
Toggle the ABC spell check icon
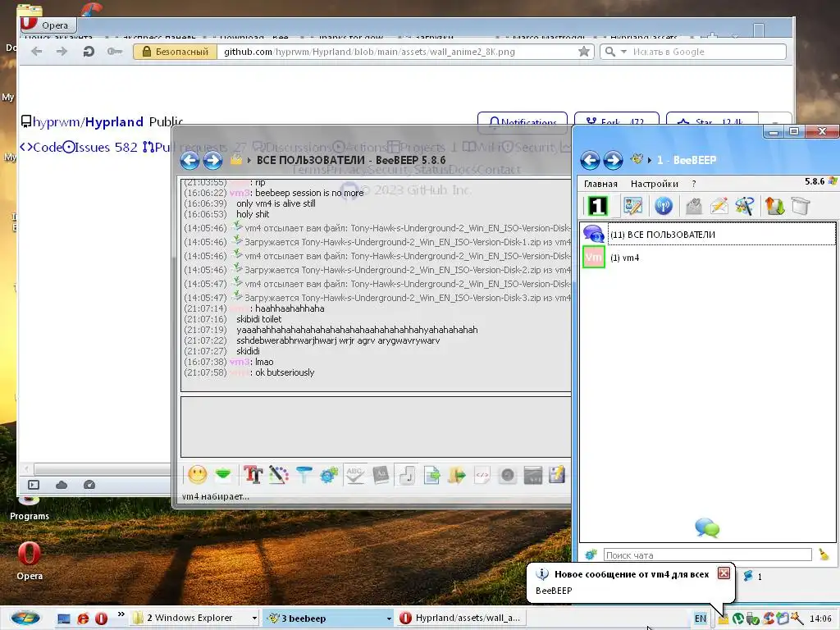[354, 475]
